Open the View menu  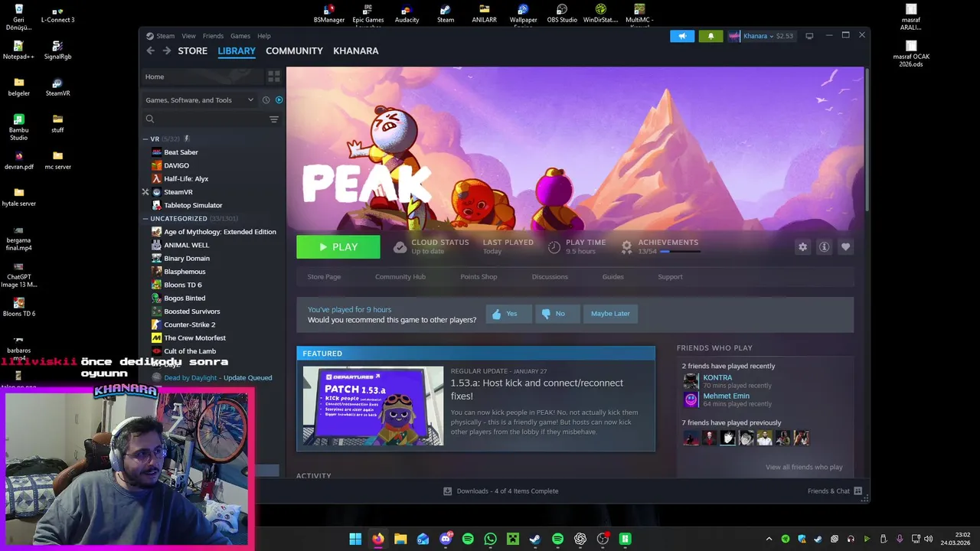click(x=188, y=36)
